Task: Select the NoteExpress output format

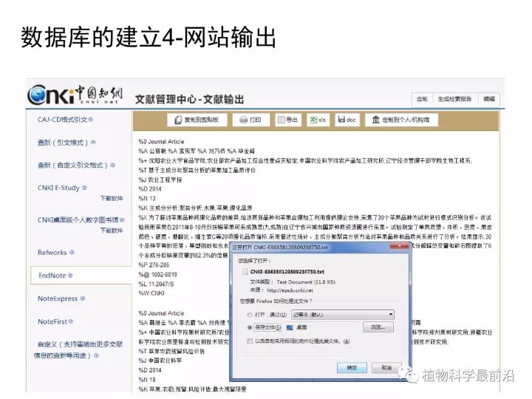Action: point(58,299)
